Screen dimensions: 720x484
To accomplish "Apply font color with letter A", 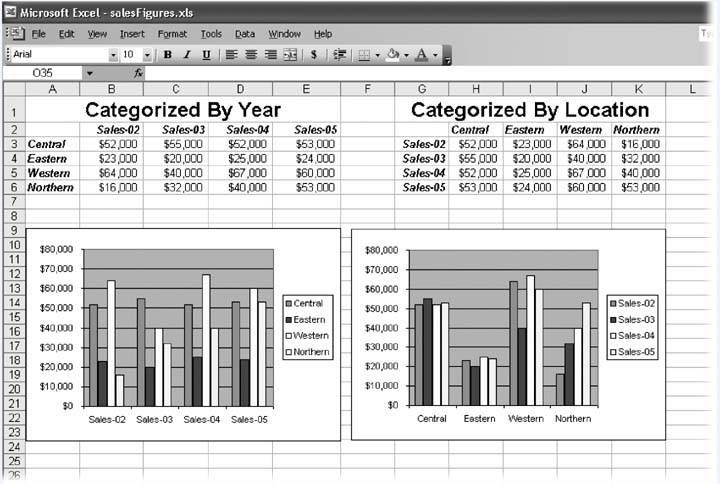I will pyautogui.click(x=421, y=56).
